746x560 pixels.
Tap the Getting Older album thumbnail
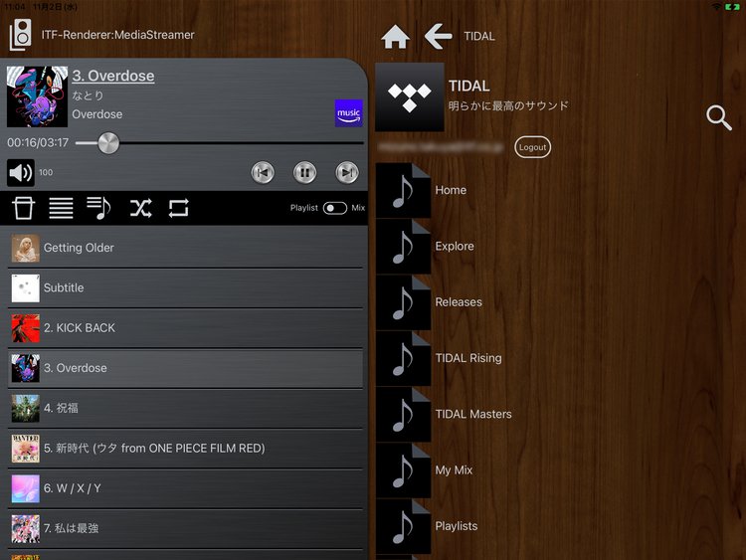(25, 248)
